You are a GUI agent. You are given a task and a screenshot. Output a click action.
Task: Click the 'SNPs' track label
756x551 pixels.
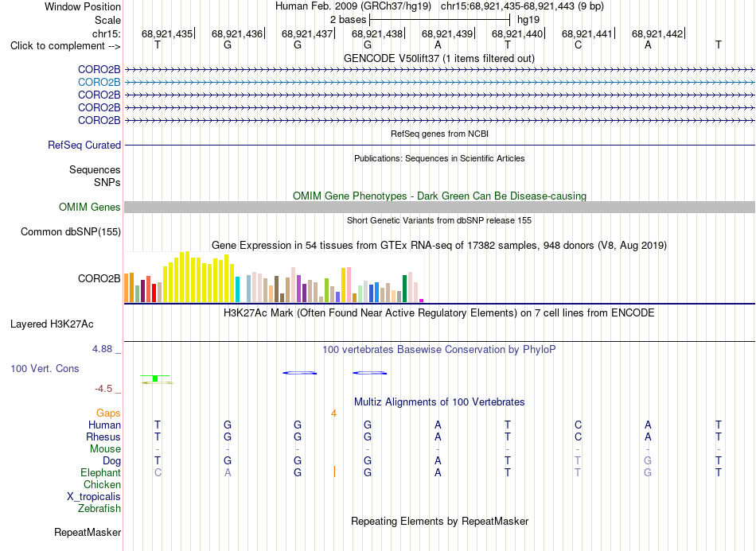(x=107, y=182)
